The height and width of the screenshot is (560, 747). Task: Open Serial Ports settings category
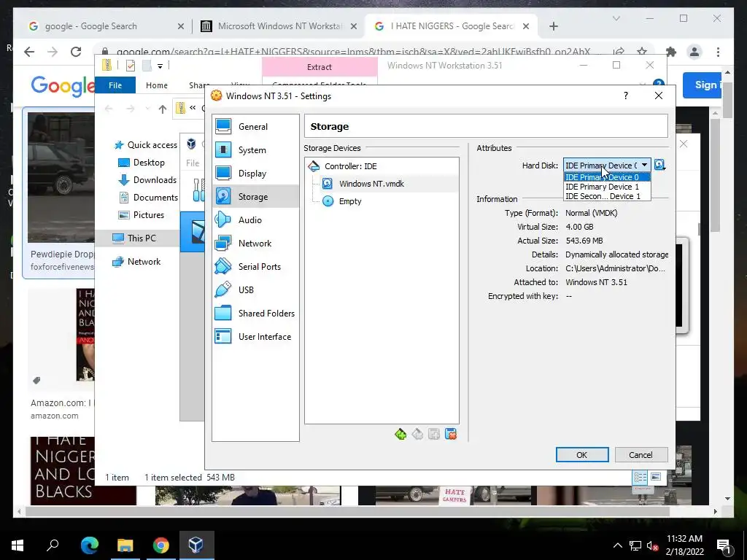pyautogui.click(x=255, y=266)
